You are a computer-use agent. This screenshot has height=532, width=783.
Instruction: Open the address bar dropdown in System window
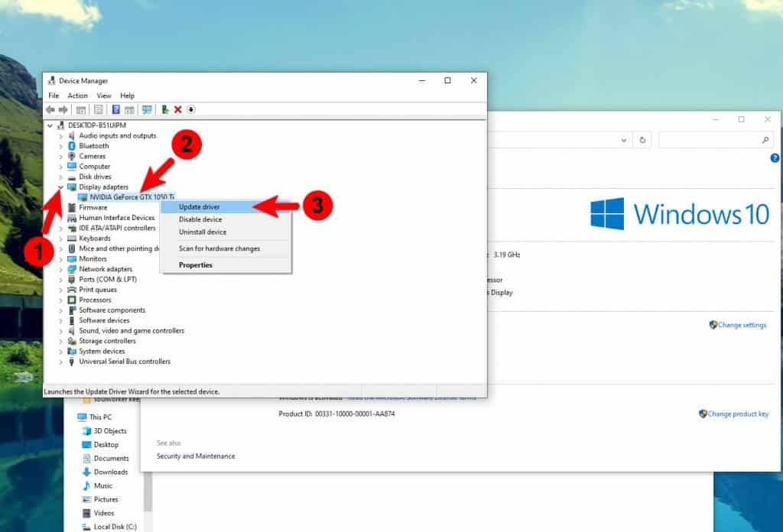624,140
